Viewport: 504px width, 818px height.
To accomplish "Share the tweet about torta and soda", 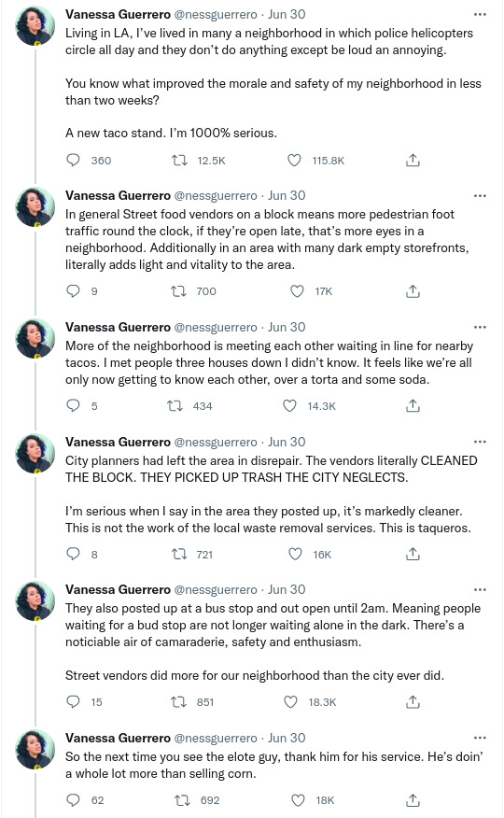I will coord(413,406).
